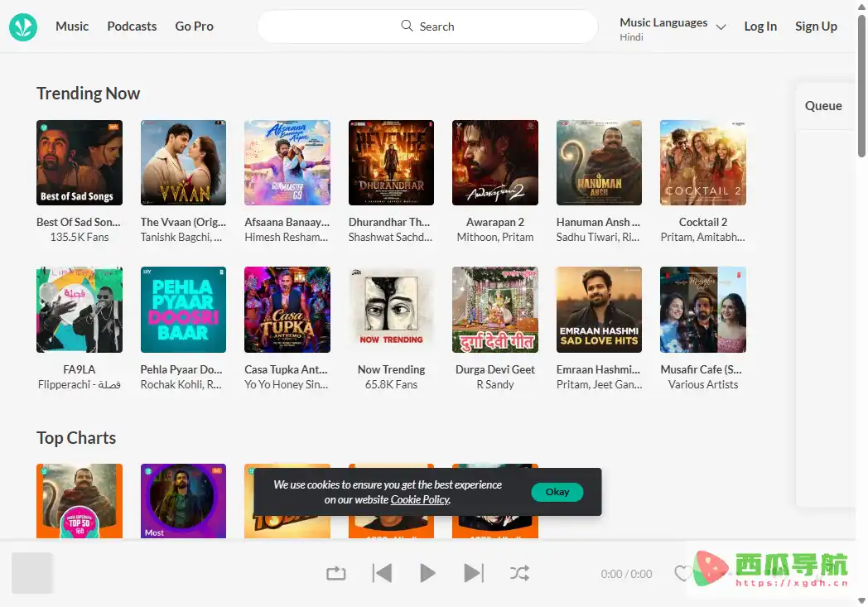Click the FA9LA title text
Viewport: 868px width, 607px height.
coord(80,369)
